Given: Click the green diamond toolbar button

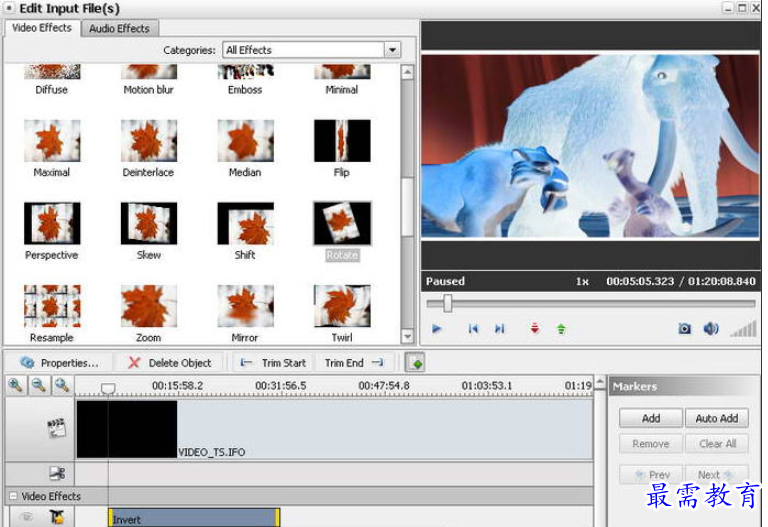Looking at the screenshot, I should click(415, 363).
